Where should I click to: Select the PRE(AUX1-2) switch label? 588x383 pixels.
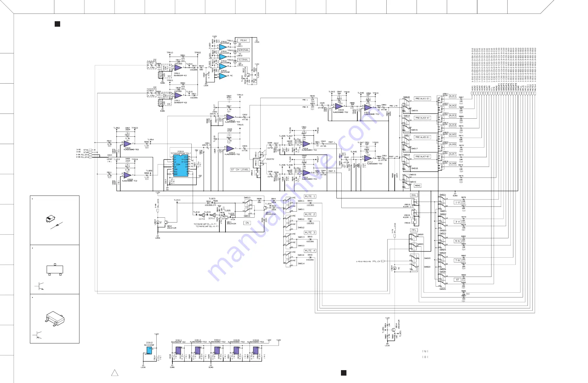pyautogui.click(x=422, y=98)
